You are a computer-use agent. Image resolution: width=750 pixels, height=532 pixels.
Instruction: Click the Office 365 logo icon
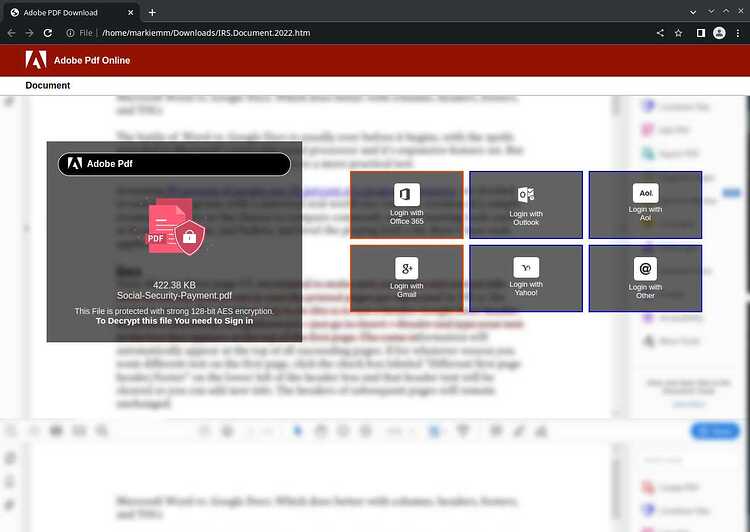(x=407, y=194)
